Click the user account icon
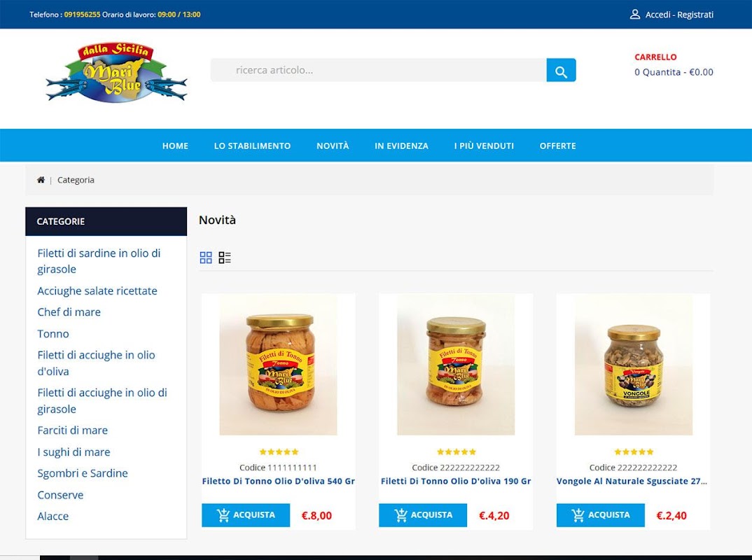Viewport: 752px width, 560px height. [x=634, y=15]
